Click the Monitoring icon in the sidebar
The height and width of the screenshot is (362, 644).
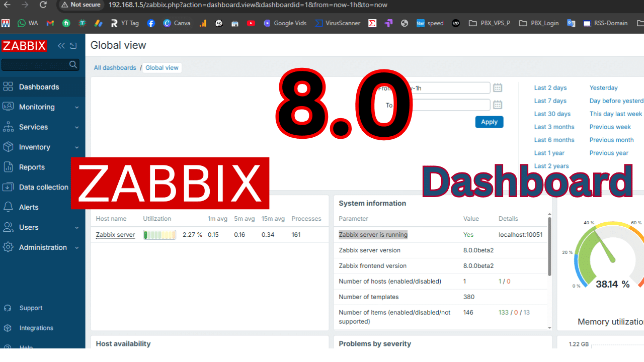(8, 107)
